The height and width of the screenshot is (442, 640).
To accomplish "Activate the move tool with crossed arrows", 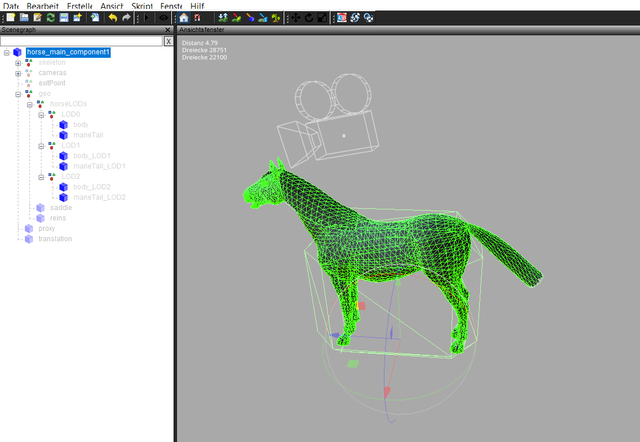I will click(296, 18).
